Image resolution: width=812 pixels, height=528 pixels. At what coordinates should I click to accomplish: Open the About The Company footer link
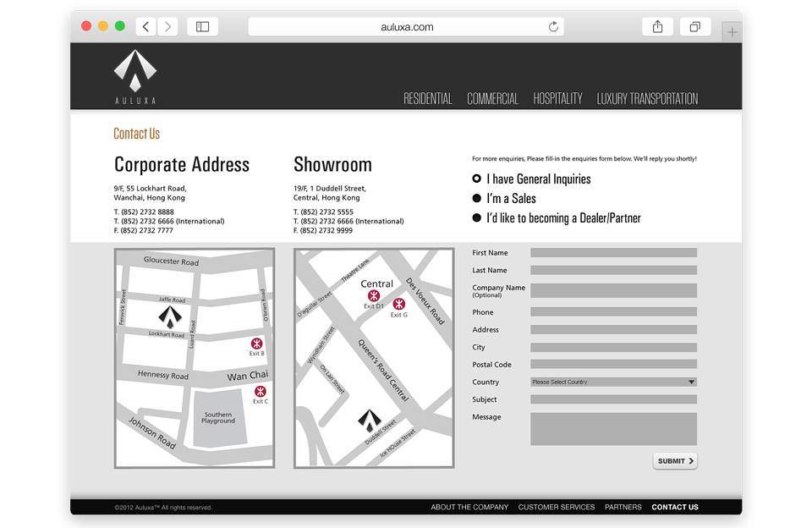click(469, 507)
